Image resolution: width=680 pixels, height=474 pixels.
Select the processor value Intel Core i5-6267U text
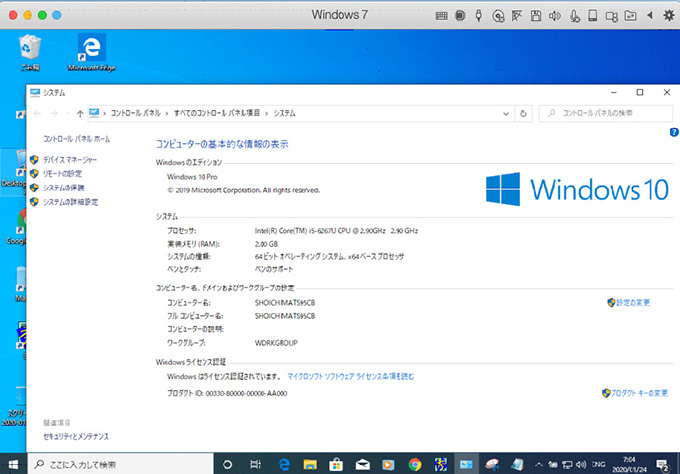(336, 231)
